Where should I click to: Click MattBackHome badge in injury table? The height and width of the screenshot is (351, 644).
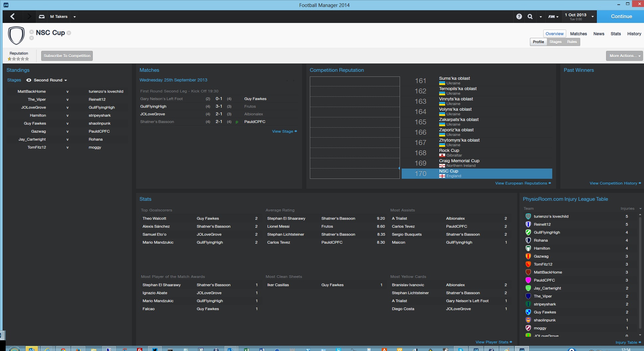528,272
